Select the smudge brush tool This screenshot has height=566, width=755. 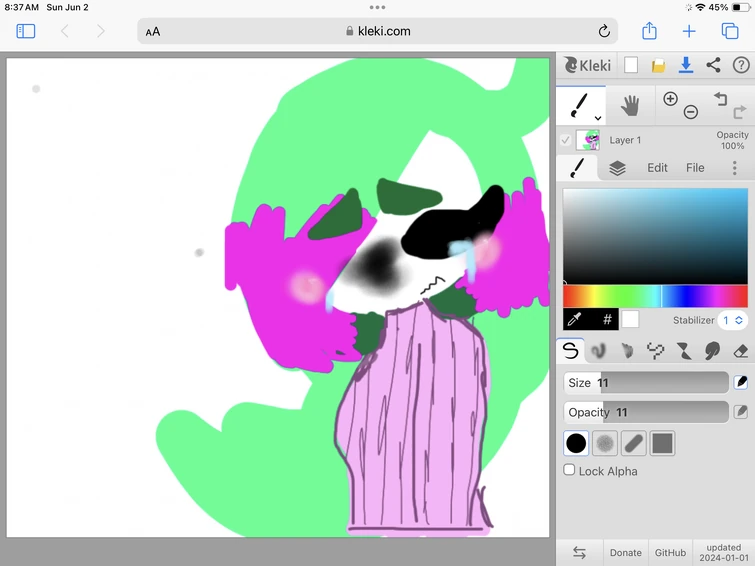pyautogui.click(x=712, y=351)
